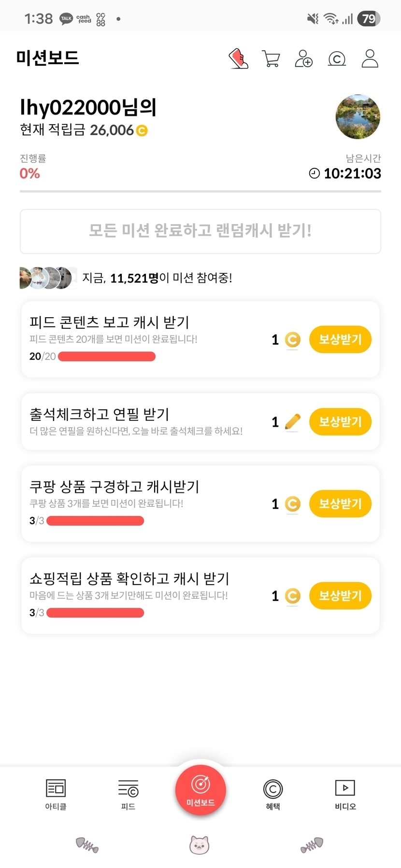Tap the invite friend icon
This screenshot has height=868, width=401.
coord(303,59)
